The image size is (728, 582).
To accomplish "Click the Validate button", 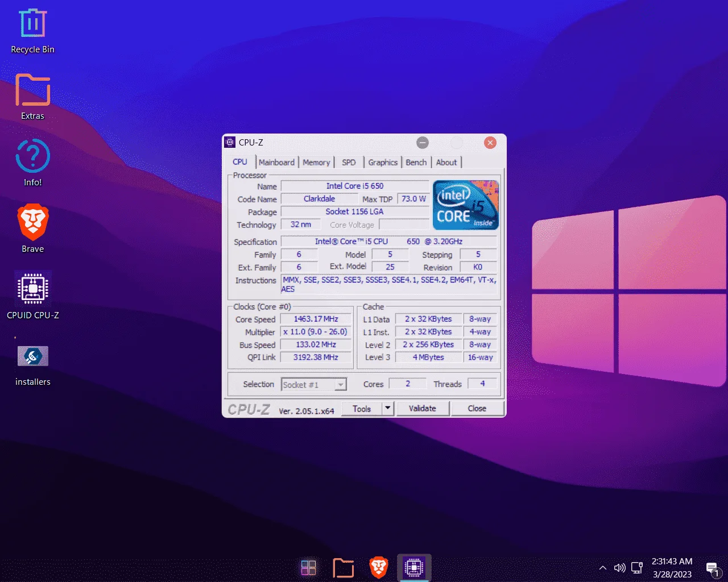I will click(x=422, y=409).
